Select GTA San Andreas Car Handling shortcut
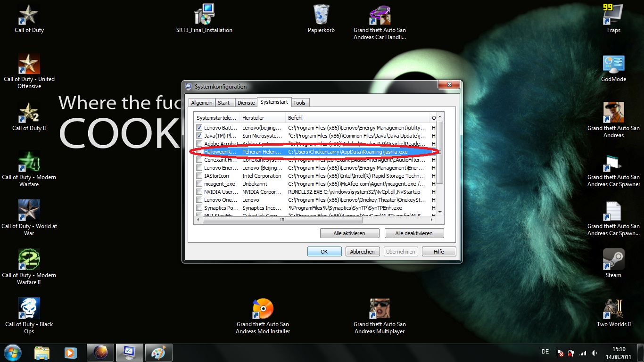The image size is (644, 362). (380, 22)
